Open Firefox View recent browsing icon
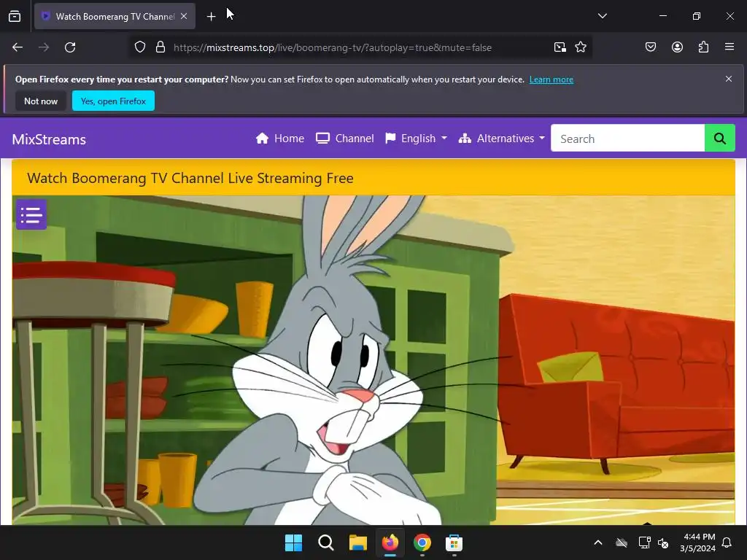The height and width of the screenshot is (560, 747). (15, 16)
